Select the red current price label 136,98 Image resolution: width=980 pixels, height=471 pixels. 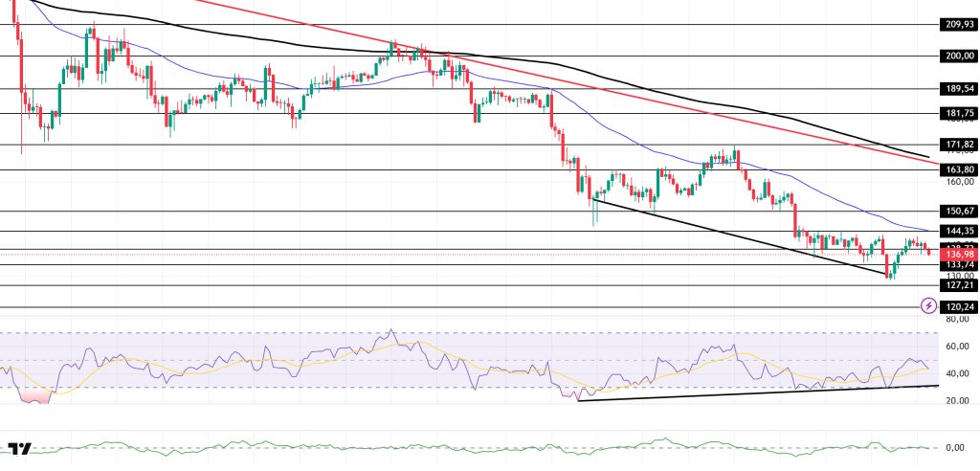[x=959, y=254]
